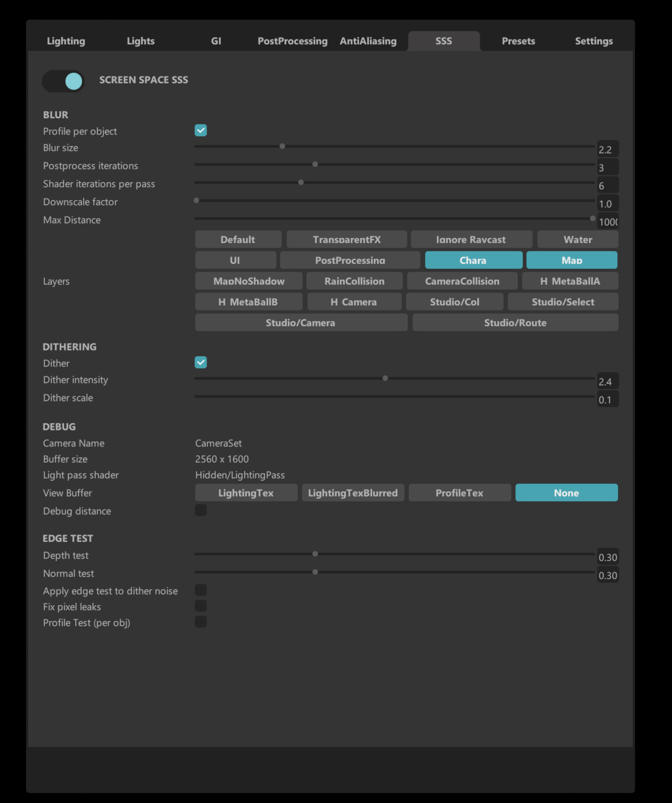This screenshot has width=672, height=803.
Task: Open the Settings tab
Action: coord(593,41)
